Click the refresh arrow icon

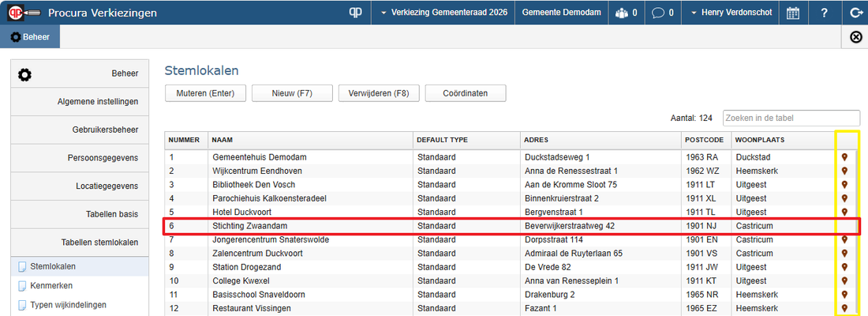click(855, 13)
